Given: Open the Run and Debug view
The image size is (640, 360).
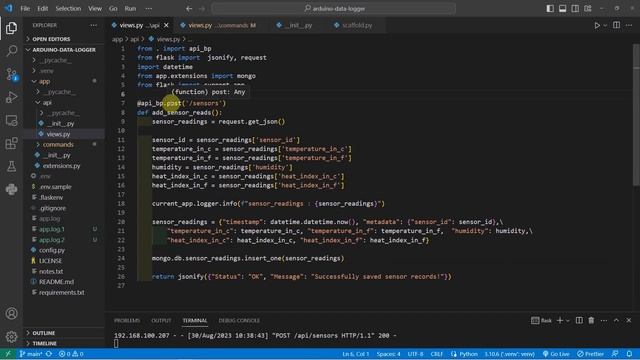Looking at the screenshot, I should click(11, 97).
